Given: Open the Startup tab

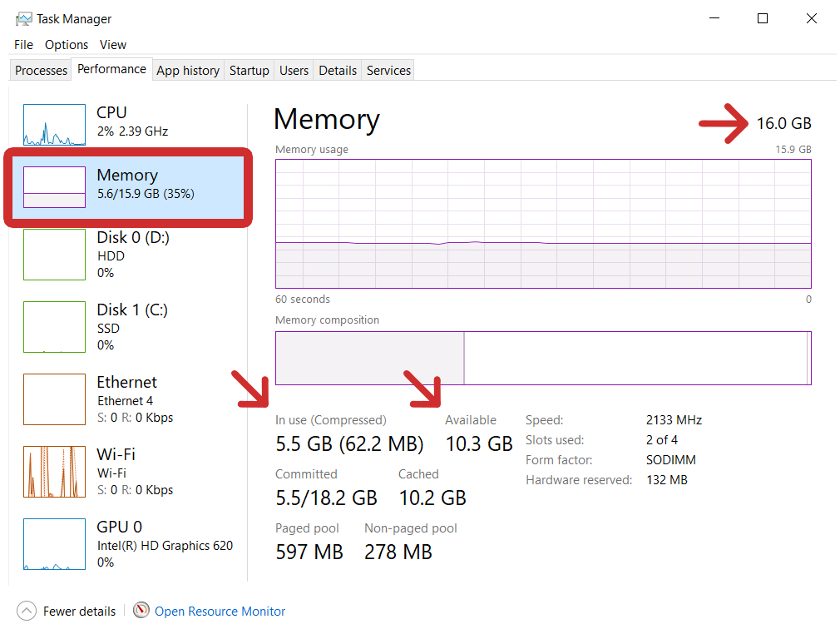Looking at the screenshot, I should (249, 71).
